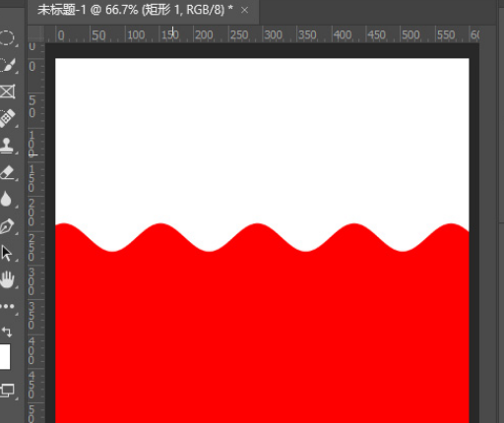Viewport: 504px width, 423px height.
Task: Pick the Spot Healing Brush bandage tool
Action: (x=7, y=118)
